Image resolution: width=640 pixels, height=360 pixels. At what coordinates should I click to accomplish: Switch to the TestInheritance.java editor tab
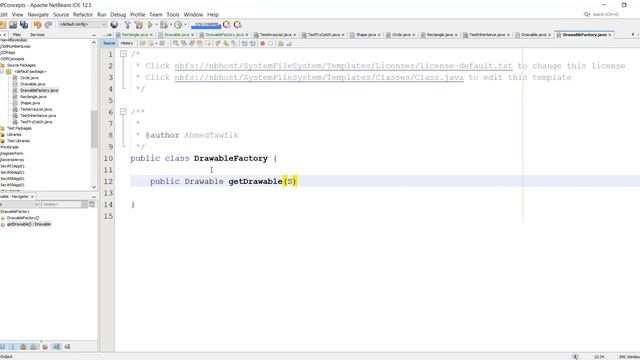[x=487, y=35]
